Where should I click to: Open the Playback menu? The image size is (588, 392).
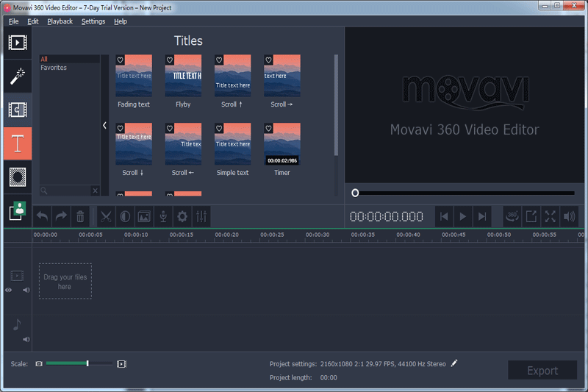click(60, 21)
